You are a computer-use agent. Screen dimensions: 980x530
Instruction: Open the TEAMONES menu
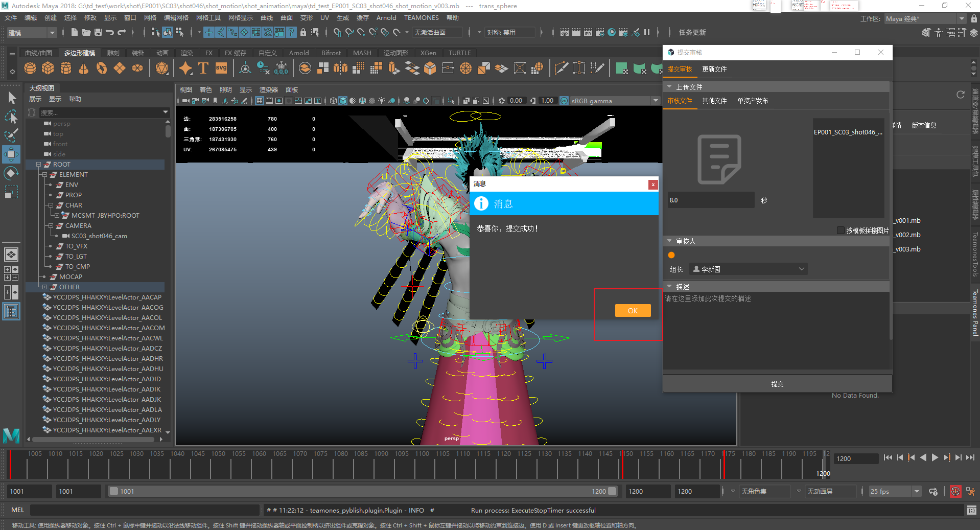421,18
